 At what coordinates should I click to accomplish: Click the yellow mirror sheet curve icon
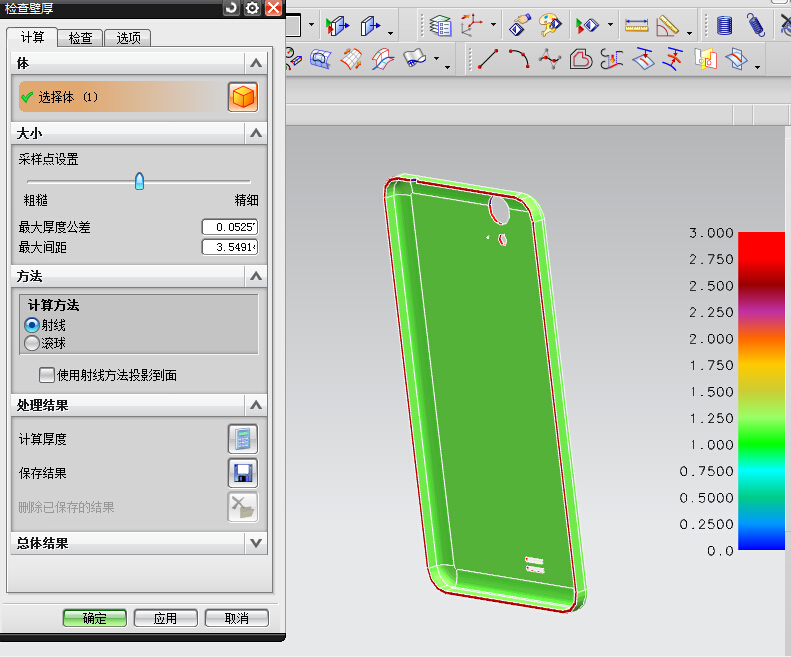click(x=705, y=59)
